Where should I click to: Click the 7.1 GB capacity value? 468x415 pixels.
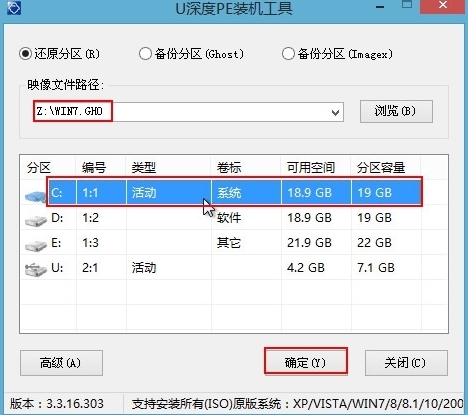click(376, 268)
